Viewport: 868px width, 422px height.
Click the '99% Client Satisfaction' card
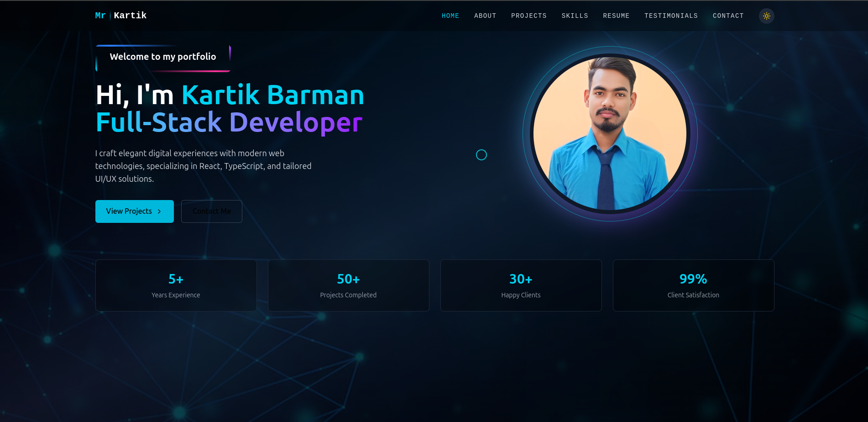tap(693, 285)
